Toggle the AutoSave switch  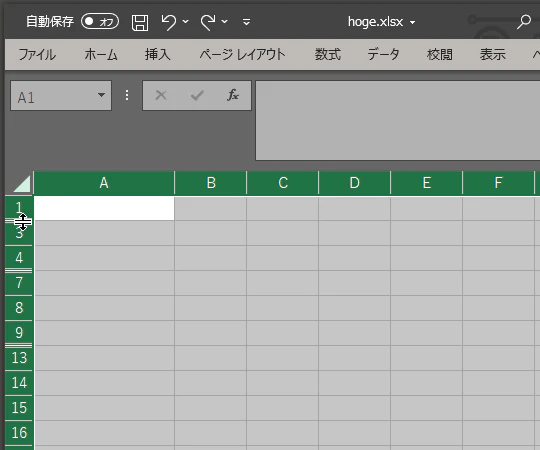click(x=100, y=21)
